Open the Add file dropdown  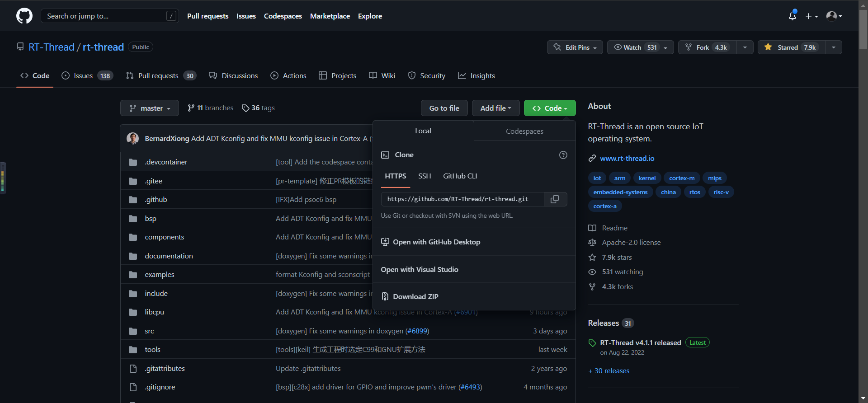tap(496, 108)
